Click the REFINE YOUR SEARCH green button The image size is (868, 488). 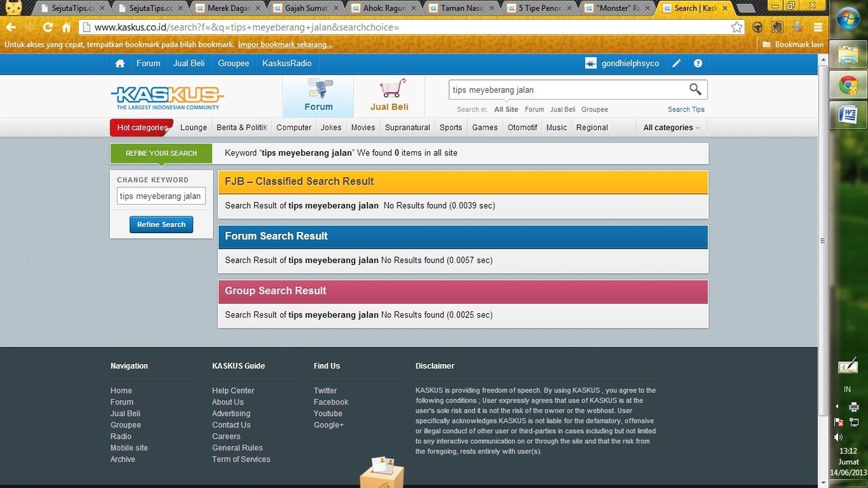point(161,153)
